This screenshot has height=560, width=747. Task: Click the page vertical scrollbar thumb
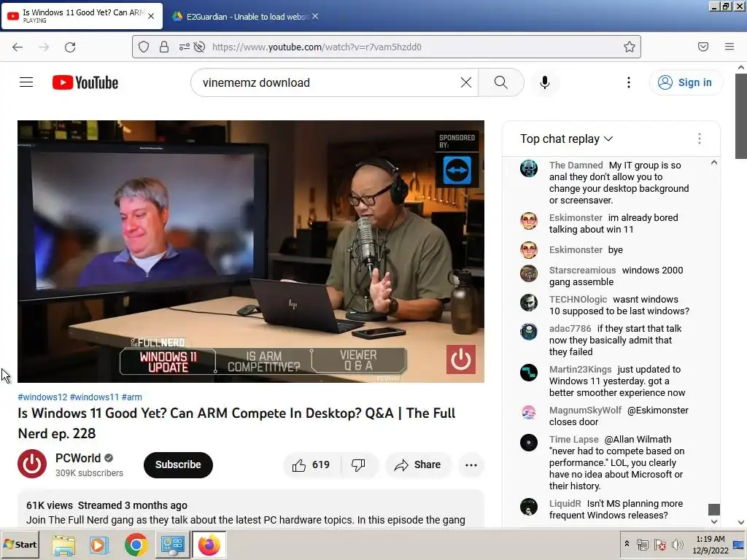741,116
